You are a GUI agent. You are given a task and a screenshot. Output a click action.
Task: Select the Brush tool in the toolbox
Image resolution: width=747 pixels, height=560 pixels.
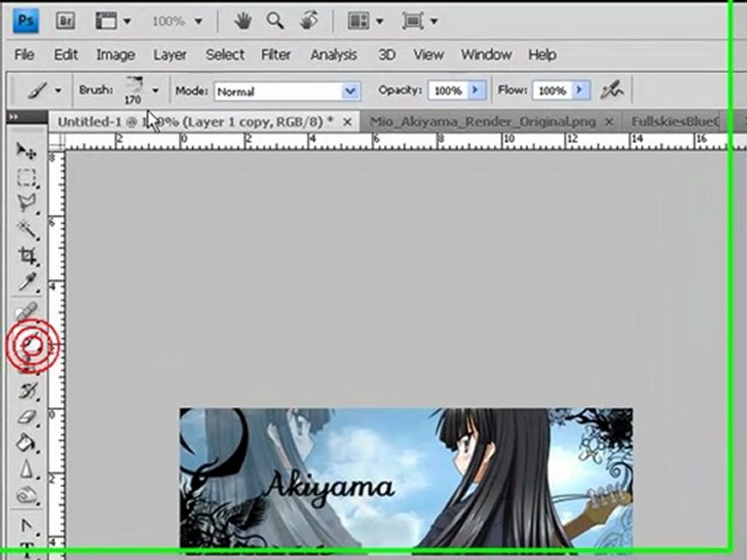click(31, 344)
